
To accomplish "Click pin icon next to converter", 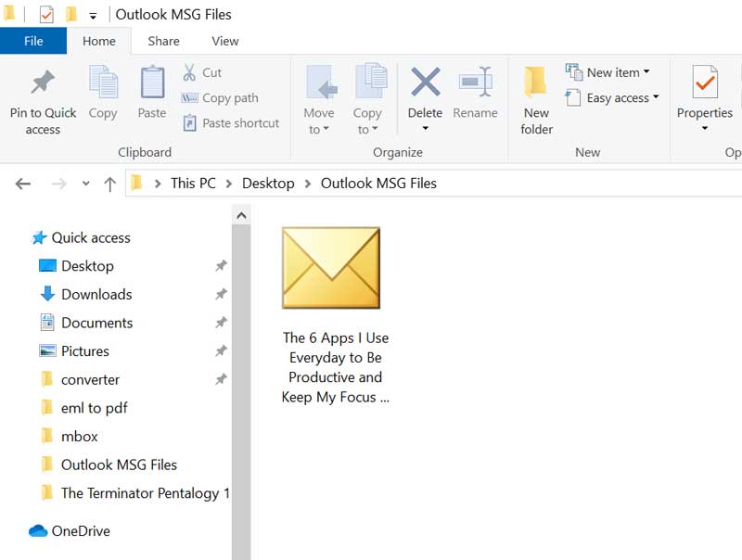I will 221,379.
